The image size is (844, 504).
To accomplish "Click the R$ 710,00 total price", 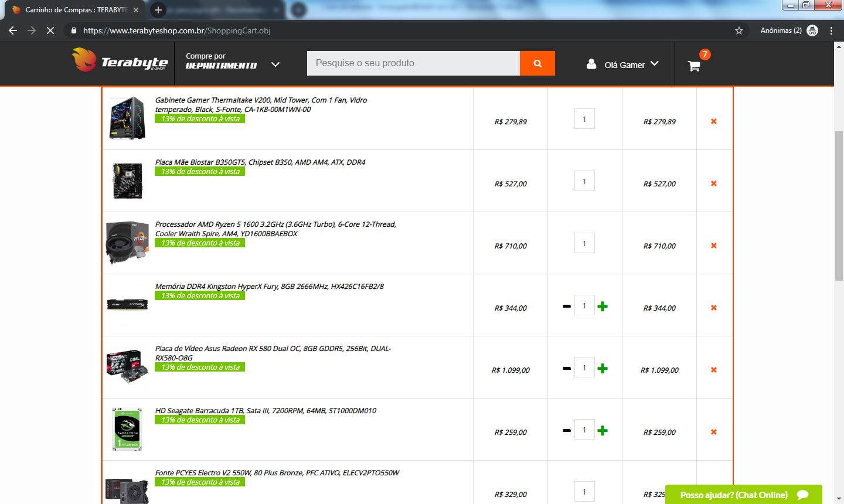I will [659, 246].
